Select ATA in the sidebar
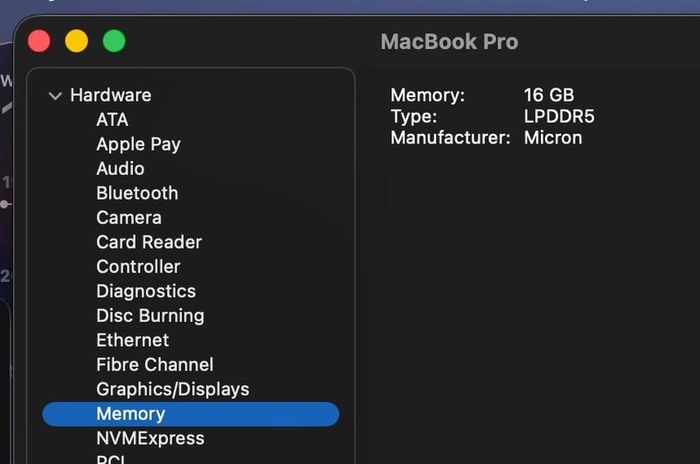The width and height of the screenshot is (700, 464). [x=112, y=120]
